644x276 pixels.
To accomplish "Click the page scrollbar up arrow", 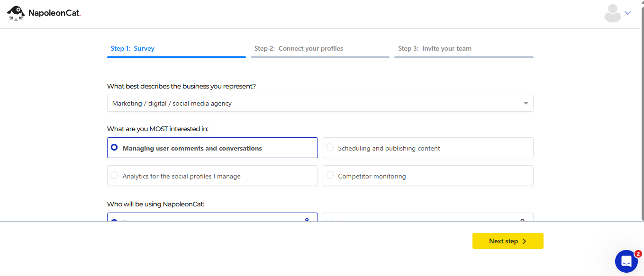I will pyautogui.click(x=642, y=2).
